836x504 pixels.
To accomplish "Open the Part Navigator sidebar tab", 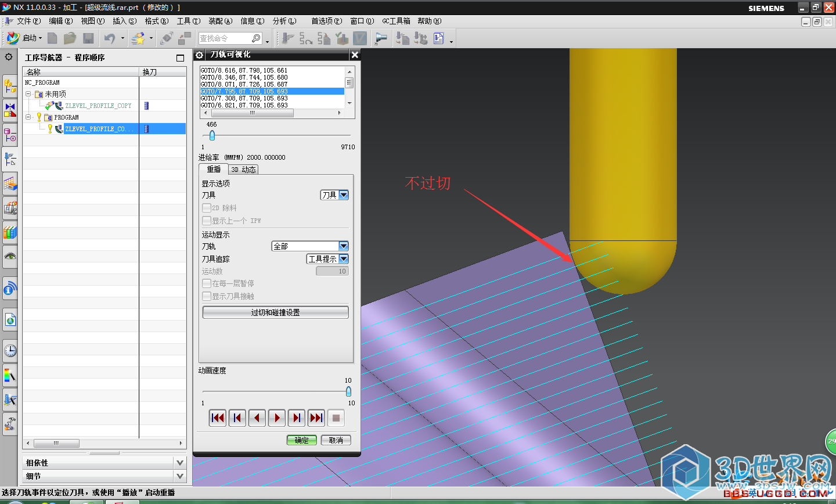I will (x=10, y=135).
